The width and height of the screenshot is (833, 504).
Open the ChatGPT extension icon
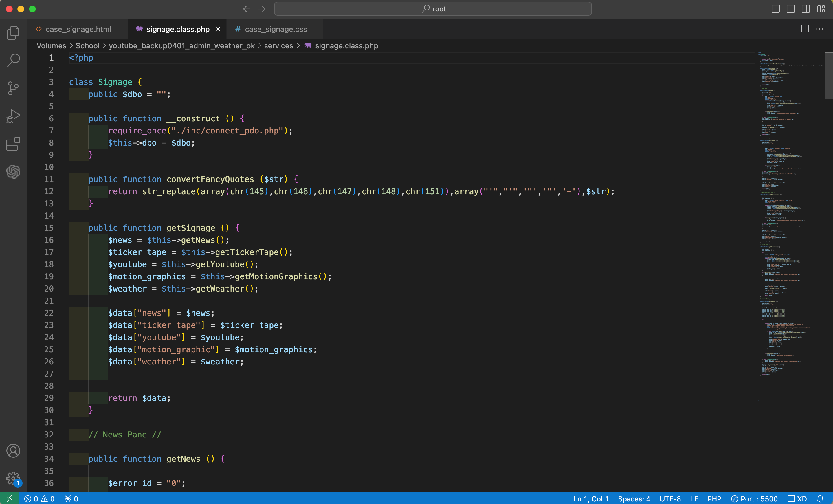[x=13, y=172]
